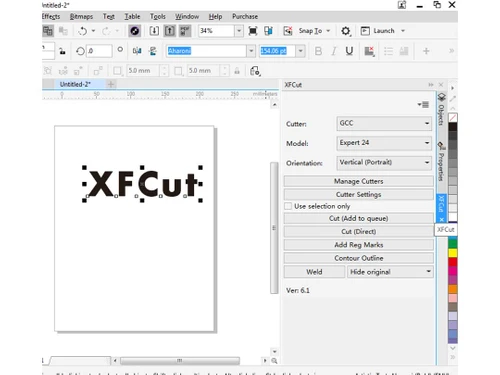Click the full-screen preview icon
Viewport: 500px width, 375px height.
point(253,31)
